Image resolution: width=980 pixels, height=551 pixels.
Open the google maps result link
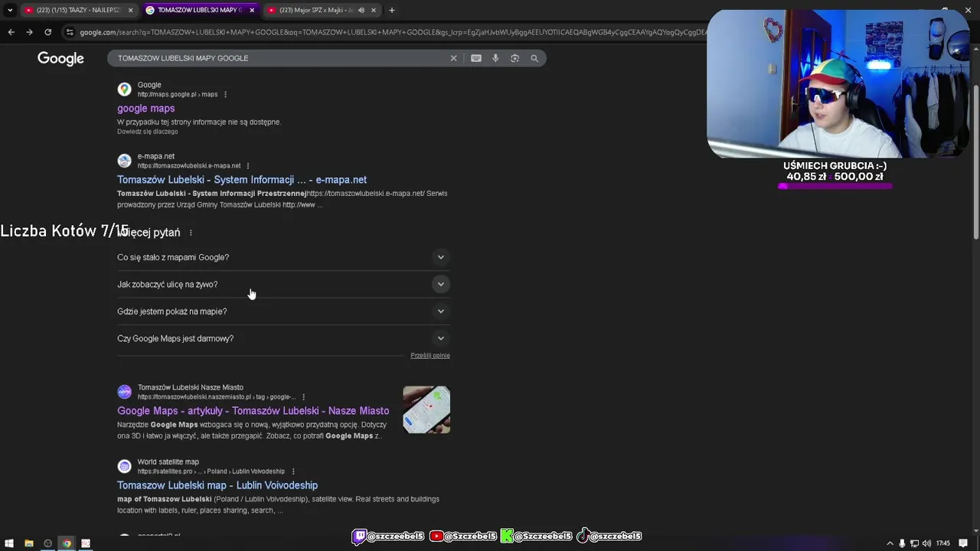pyautogui.click(x=145, y=109)
